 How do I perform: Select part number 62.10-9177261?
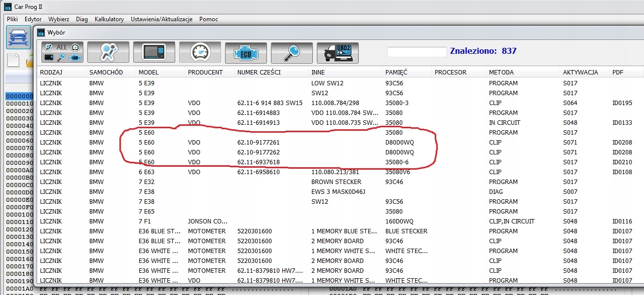point(259,142)
